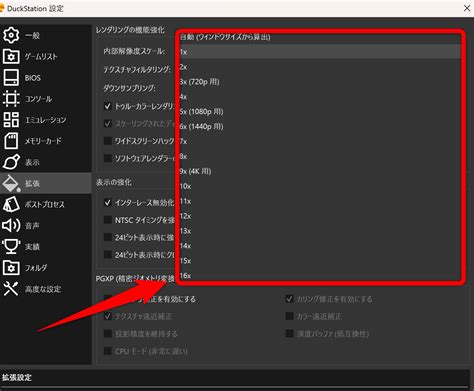This screenshot has height=391, width=474.
Task: Toggle テクスチャ遠近補正 checkbox
Action: pos(107,316)
